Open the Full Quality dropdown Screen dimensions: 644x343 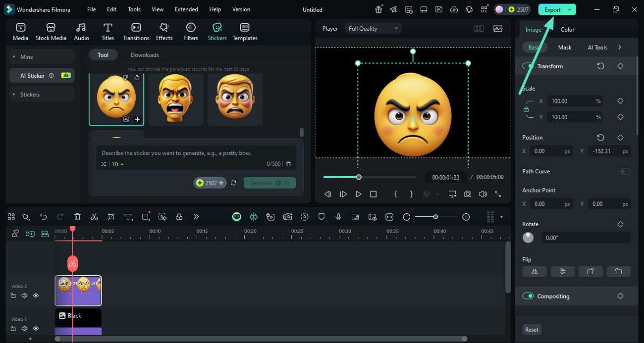point(374,29)
